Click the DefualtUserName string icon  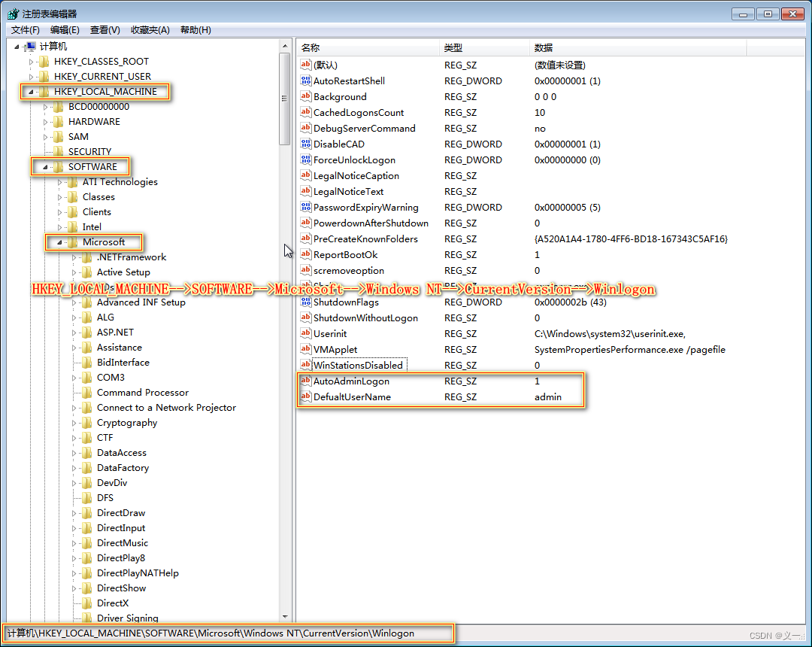pyautogui.click(x=305, y=396)
